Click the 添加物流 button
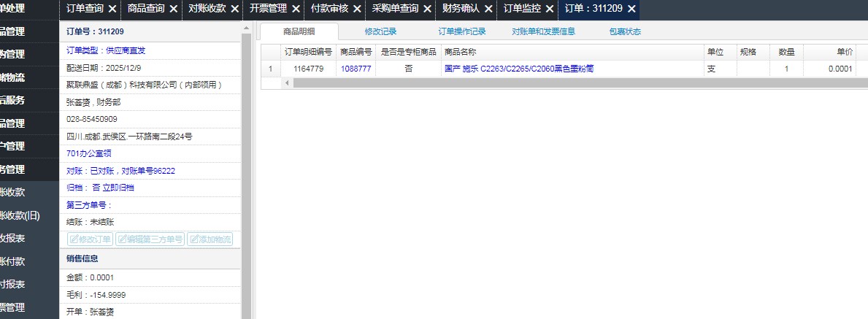 click(210, 239)
